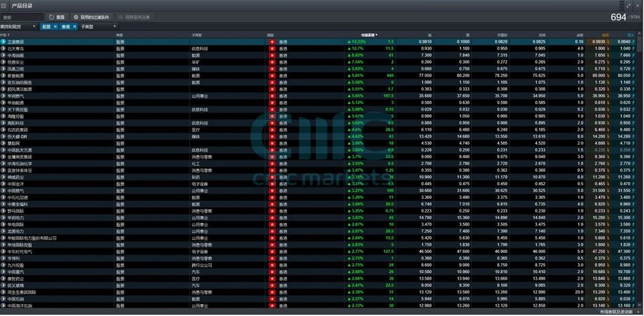Click arrow icon beside 信义玻璃
644x316 pixels.
point(3,285)
